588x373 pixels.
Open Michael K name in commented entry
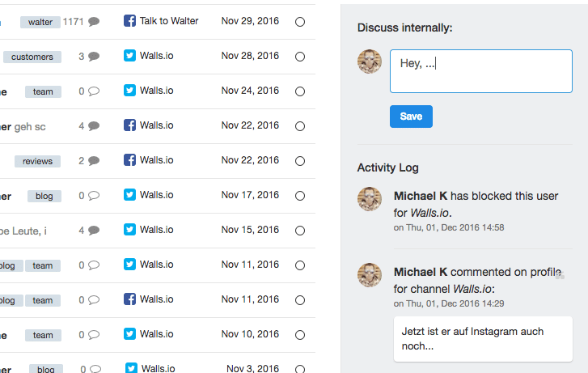(421, 272)
